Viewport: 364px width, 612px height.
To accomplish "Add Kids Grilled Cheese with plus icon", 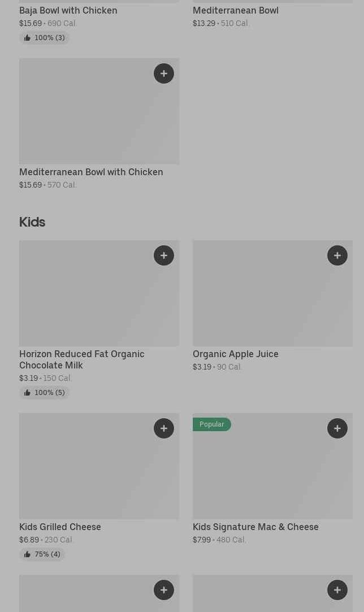I will 164,428.
